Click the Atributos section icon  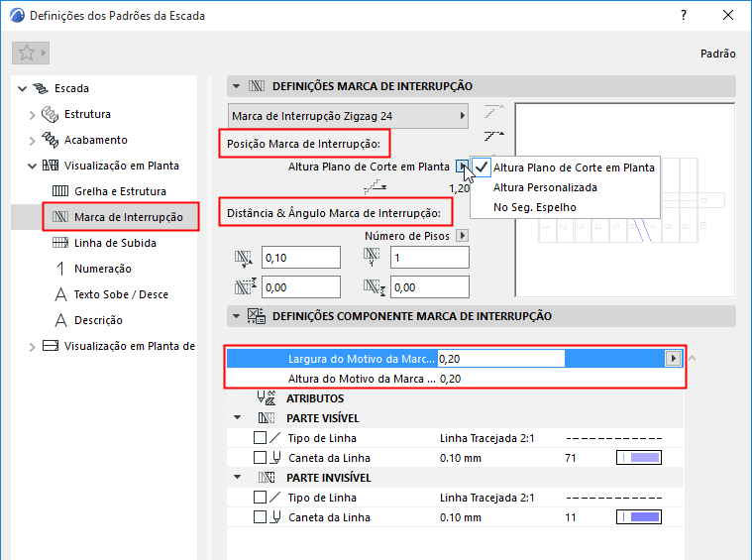tap(267, 398)
